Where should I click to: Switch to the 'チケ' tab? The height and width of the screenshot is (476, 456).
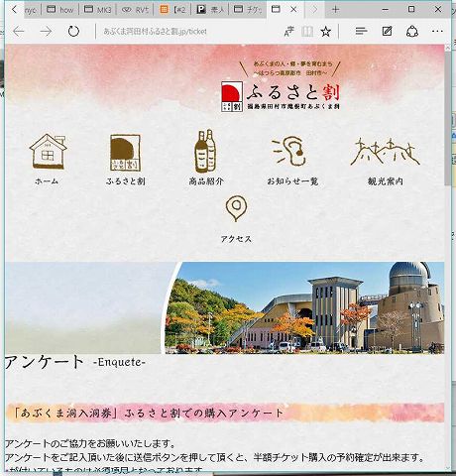(248, 10)
